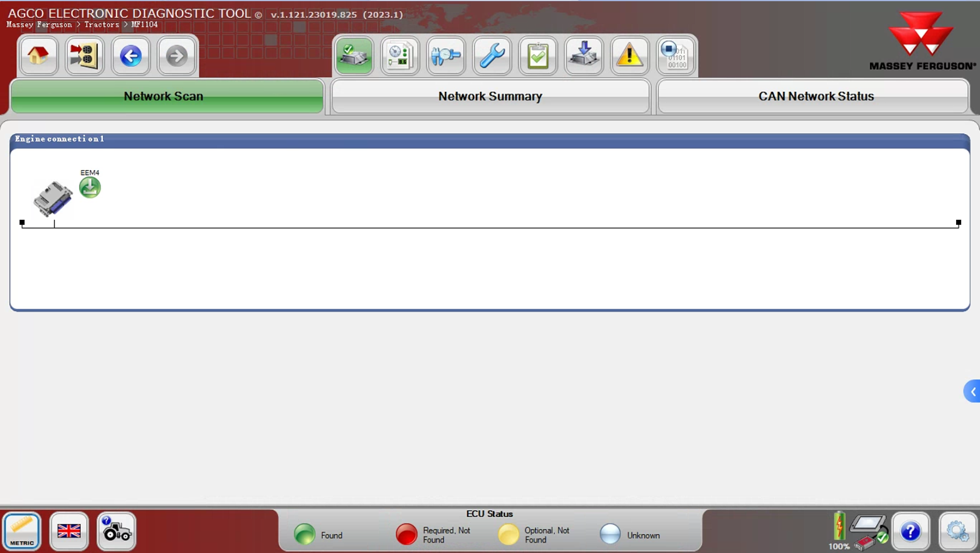Change language with the UK flag
The width and height of the screenshot is (980, 553).
click(69, 530)
